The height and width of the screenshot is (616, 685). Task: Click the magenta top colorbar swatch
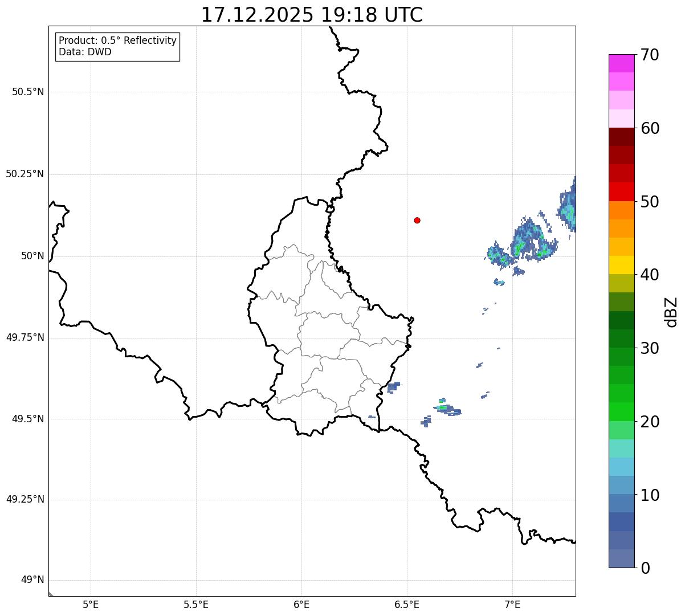(621, 63)
